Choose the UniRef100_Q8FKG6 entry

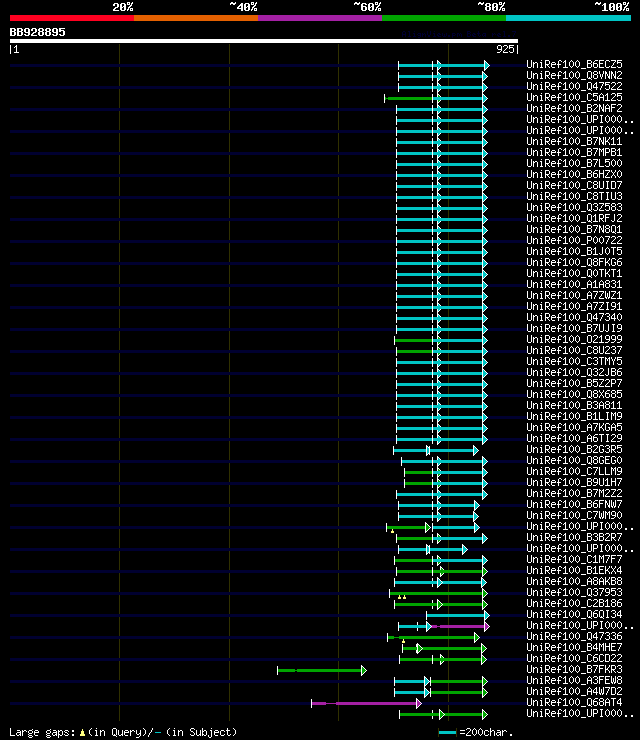click(x=574, y=262)
